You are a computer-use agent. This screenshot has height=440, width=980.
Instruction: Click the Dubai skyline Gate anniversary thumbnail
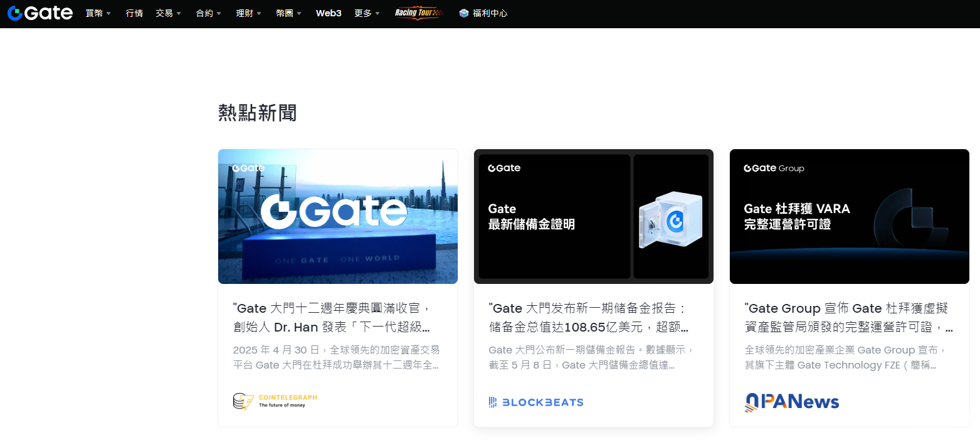pos(338,216)
